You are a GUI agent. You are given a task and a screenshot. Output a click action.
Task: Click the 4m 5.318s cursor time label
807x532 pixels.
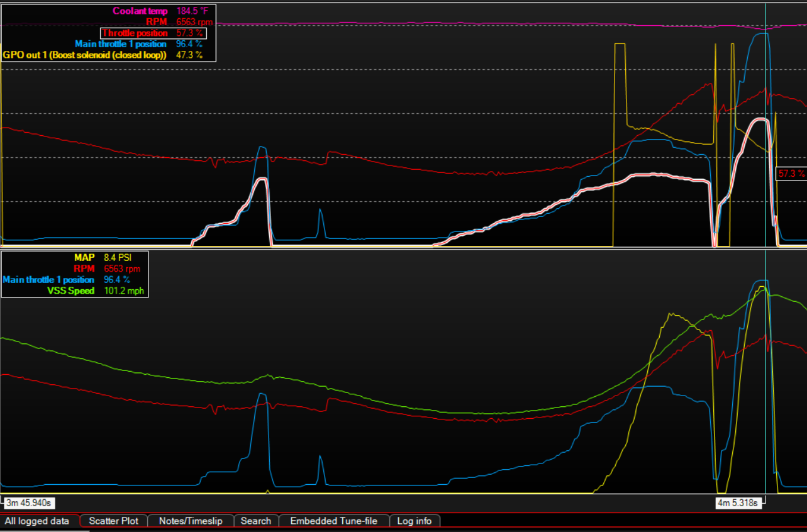point(738,502)
